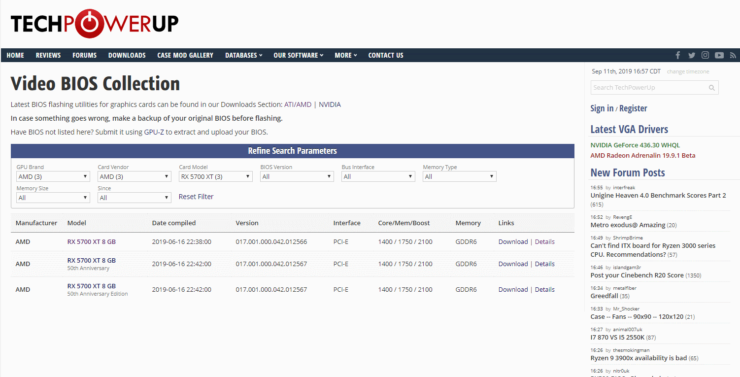Click the search magnifier icon
The width and height of the screenshot is (740, 377).
click(x=712, y=88)
